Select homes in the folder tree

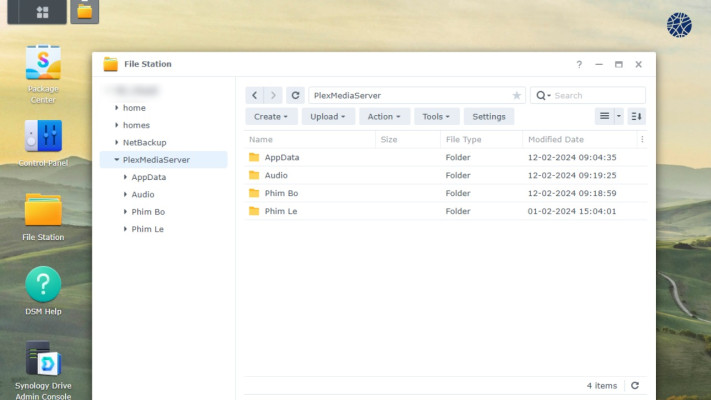click(x=136, y=125)
